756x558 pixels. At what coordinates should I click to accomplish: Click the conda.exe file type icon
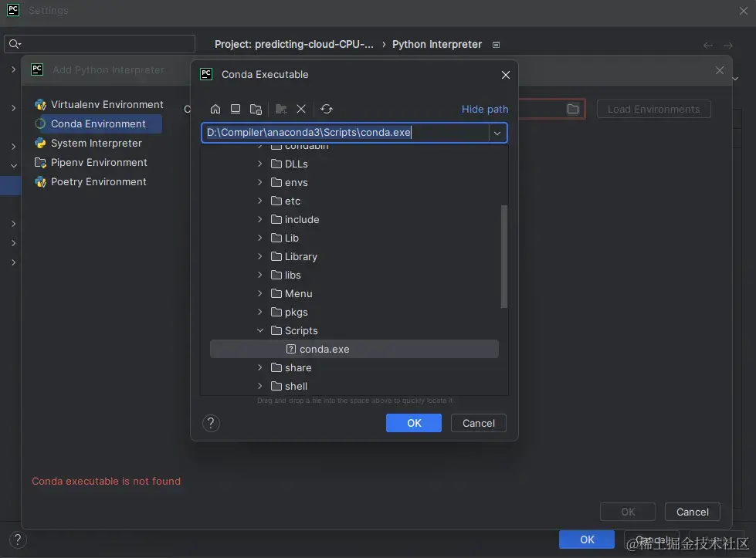[290, 349]
